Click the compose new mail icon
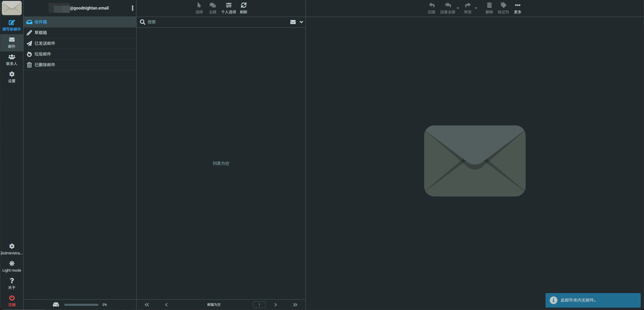This screenshot has height=310, width=644. pos(12,23)
